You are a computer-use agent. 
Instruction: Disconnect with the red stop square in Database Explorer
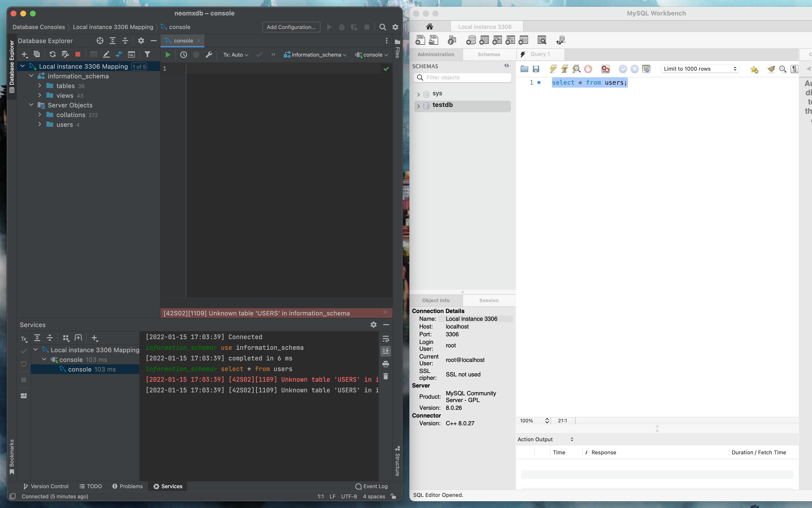(x=78, y=54)
